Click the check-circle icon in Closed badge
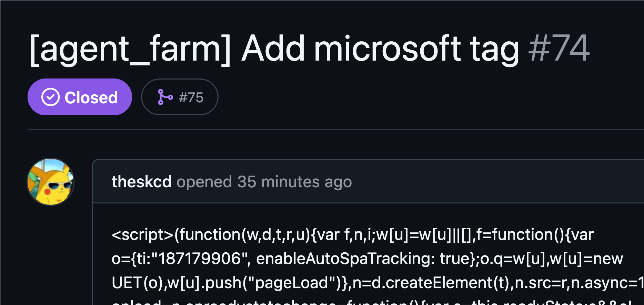This screenshot has width=644, height=305. tap(50, 97)
